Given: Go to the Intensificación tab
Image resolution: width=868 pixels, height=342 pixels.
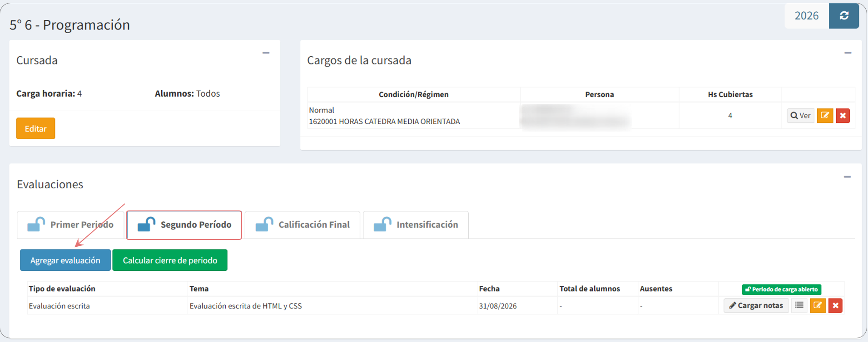Looking at the screenshot, I should point(416,225).
